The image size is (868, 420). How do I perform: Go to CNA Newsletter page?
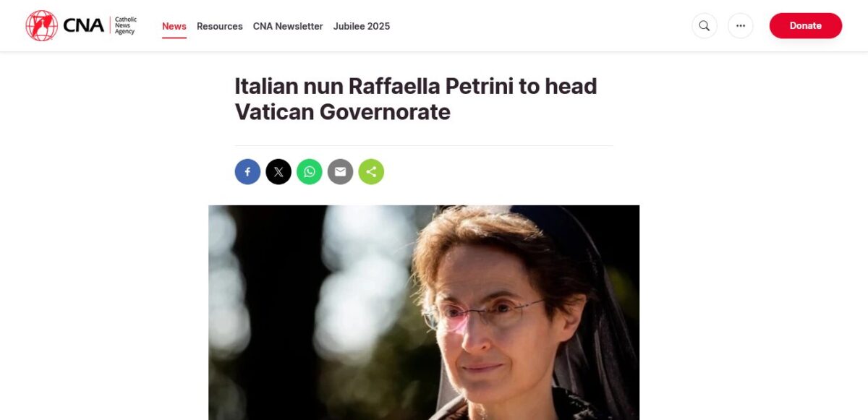point(288,26)
